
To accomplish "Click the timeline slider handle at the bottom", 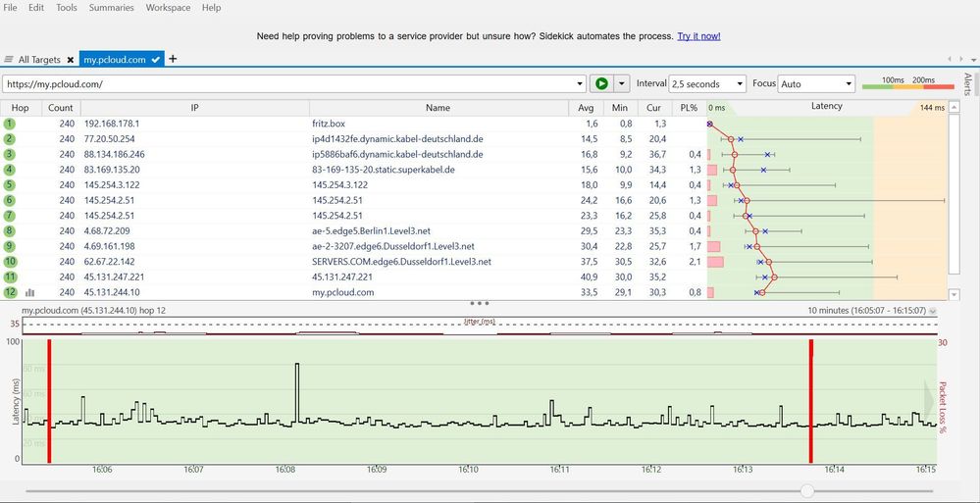I will tap(807, 490).
